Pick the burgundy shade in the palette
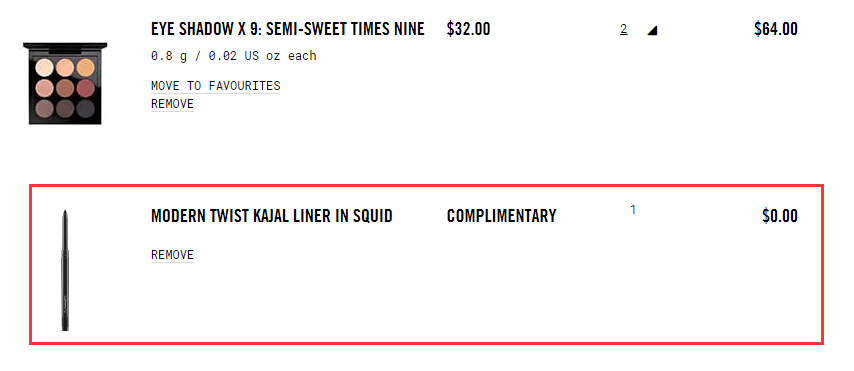854x371 pixels. [x=85, y=88]
